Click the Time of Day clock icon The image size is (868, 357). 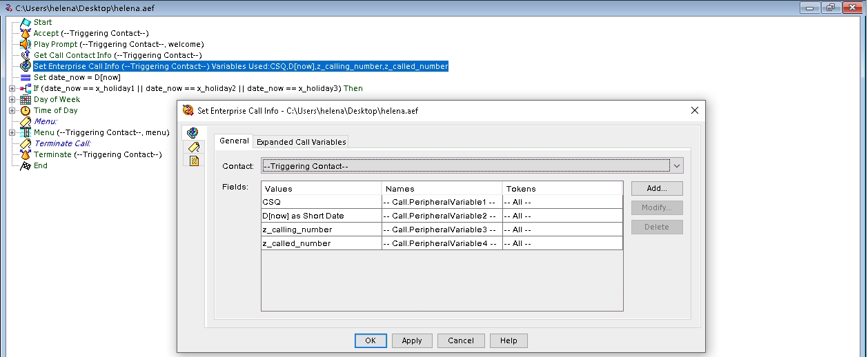26,110
